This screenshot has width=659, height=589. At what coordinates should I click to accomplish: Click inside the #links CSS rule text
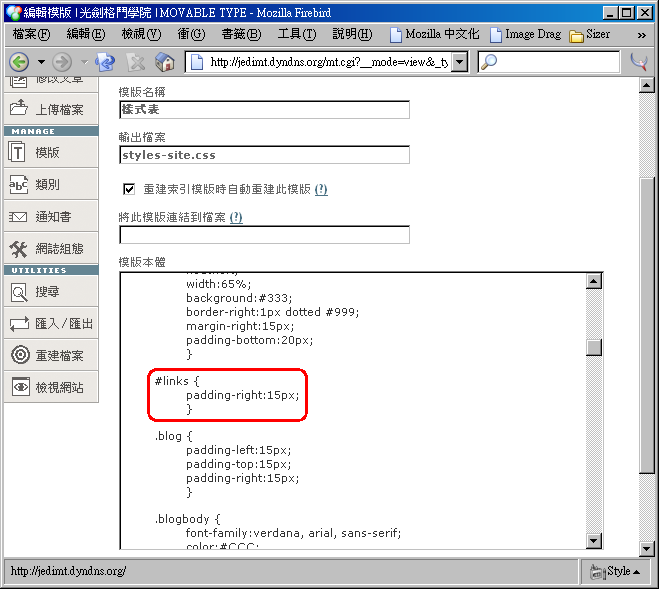coord(227,395)
